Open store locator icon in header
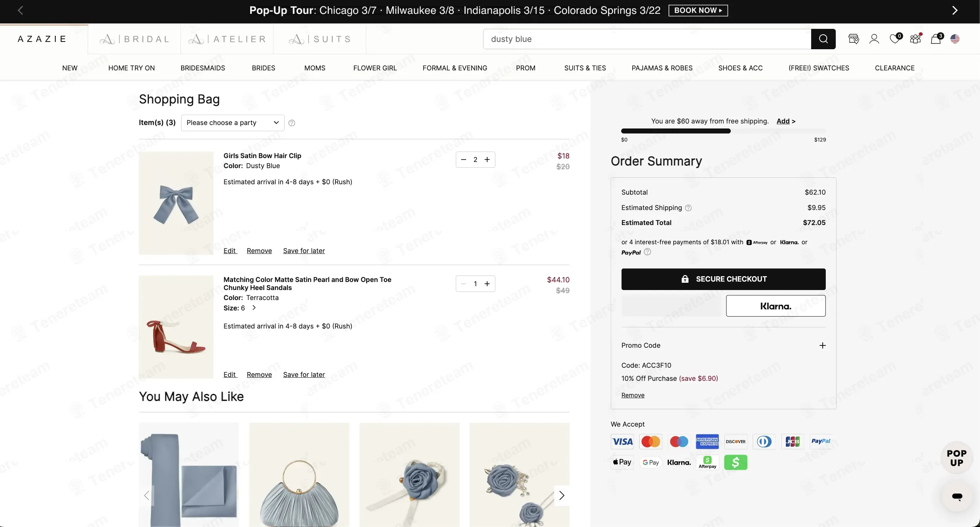980x527 pixels. (853, 39)
